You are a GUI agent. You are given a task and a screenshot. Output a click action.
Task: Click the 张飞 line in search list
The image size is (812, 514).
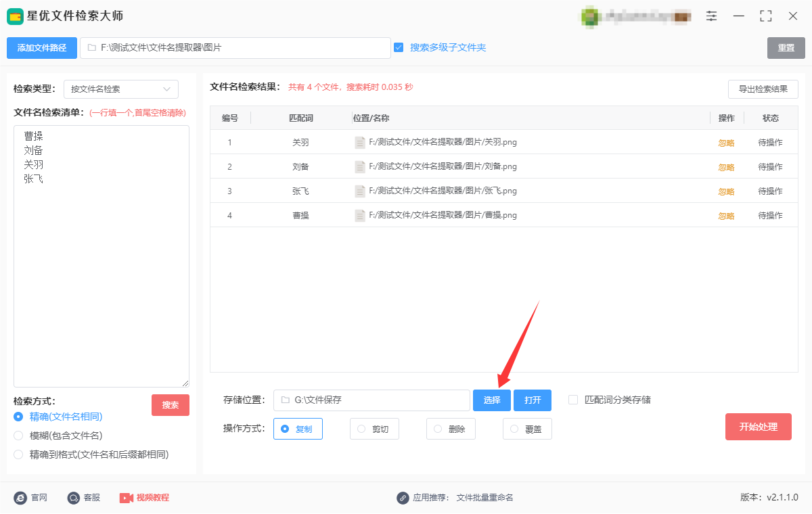33,179
